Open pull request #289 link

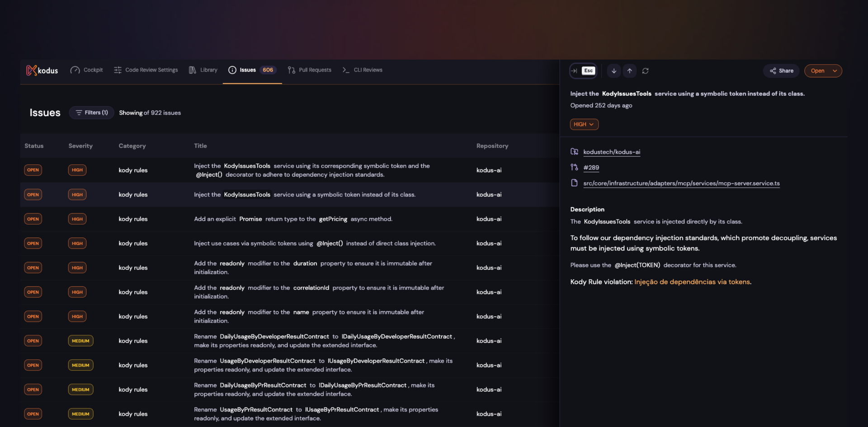(x=591, y=168)
